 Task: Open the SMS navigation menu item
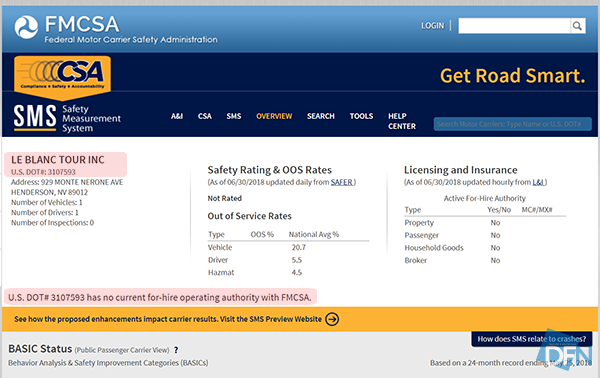tap(234, 116)
